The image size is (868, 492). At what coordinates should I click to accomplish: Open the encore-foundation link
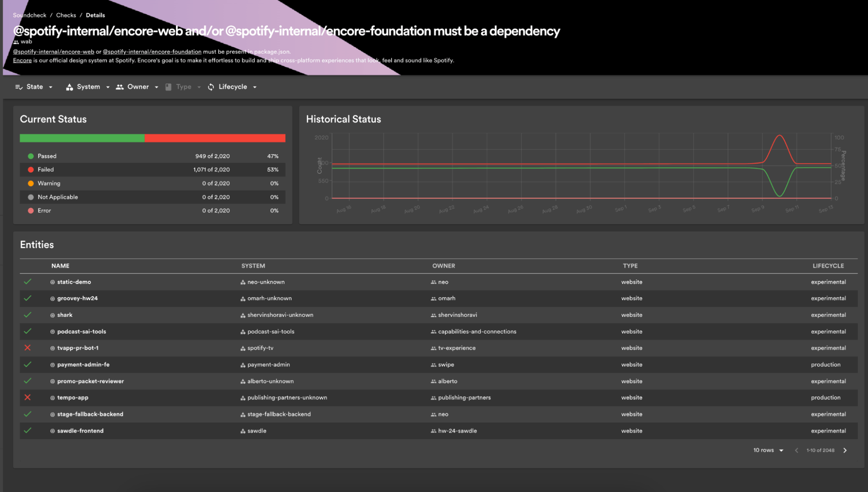tap(152, 51)
